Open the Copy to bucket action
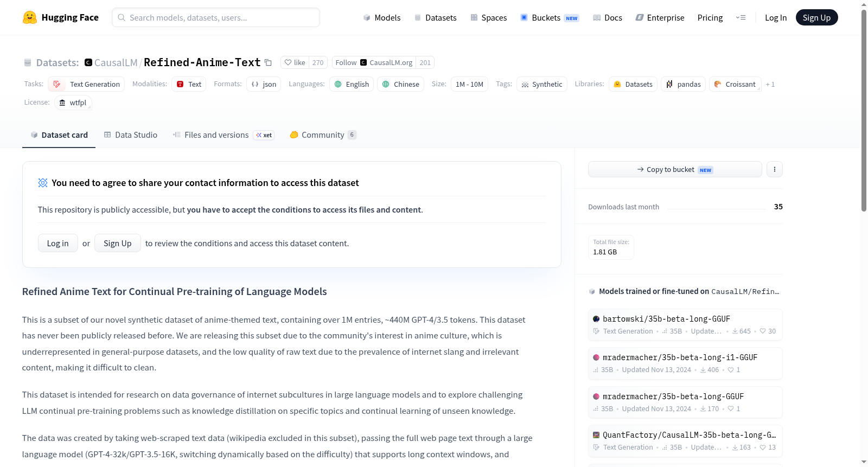The image size is (868, 467). click(675, 169)
